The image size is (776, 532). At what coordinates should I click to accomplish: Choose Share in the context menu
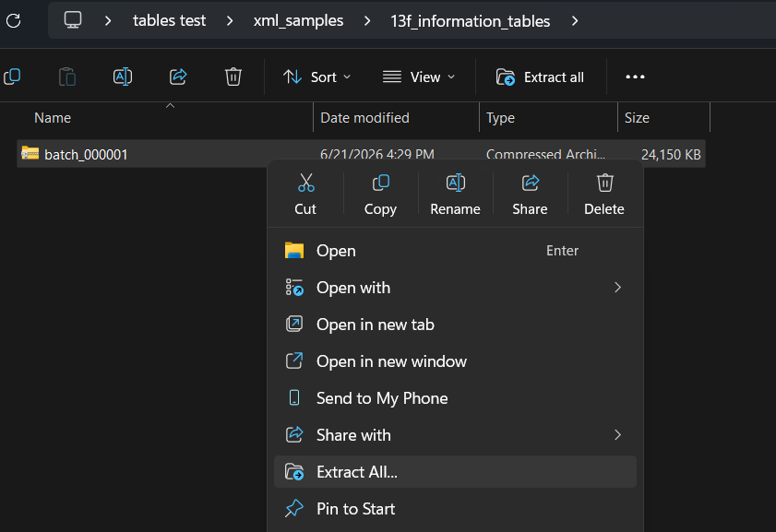point(530,195)
